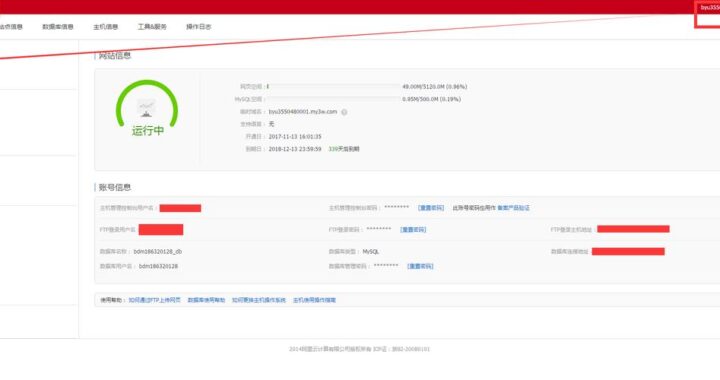Viewport: 720px width, 380px height.
Task: Click the 网页空间 usage progress bar
Action: 333,86
